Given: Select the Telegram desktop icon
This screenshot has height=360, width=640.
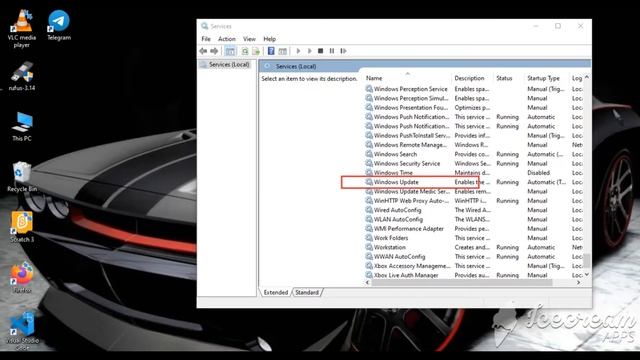Looking at the screenshot, I should 59,25.
